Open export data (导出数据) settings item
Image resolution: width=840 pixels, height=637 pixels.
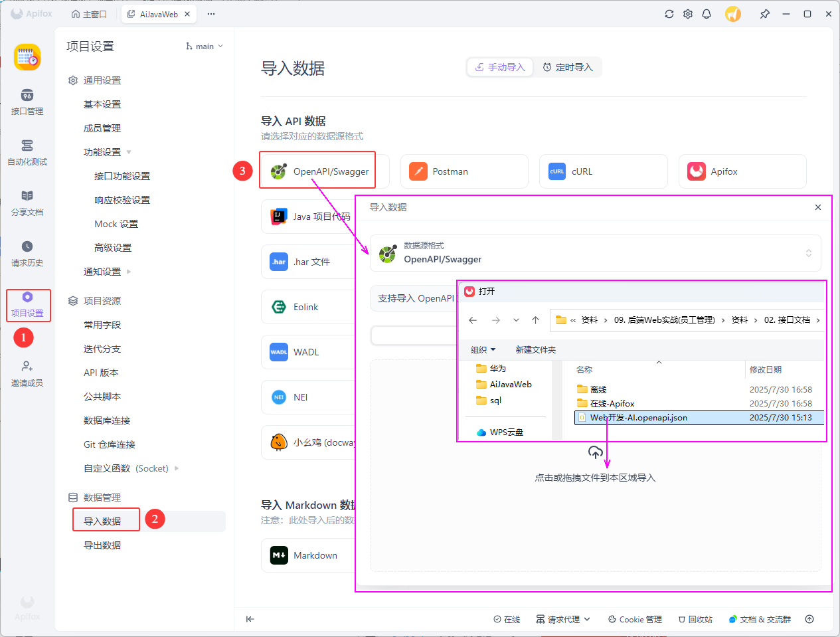[102, 545]
